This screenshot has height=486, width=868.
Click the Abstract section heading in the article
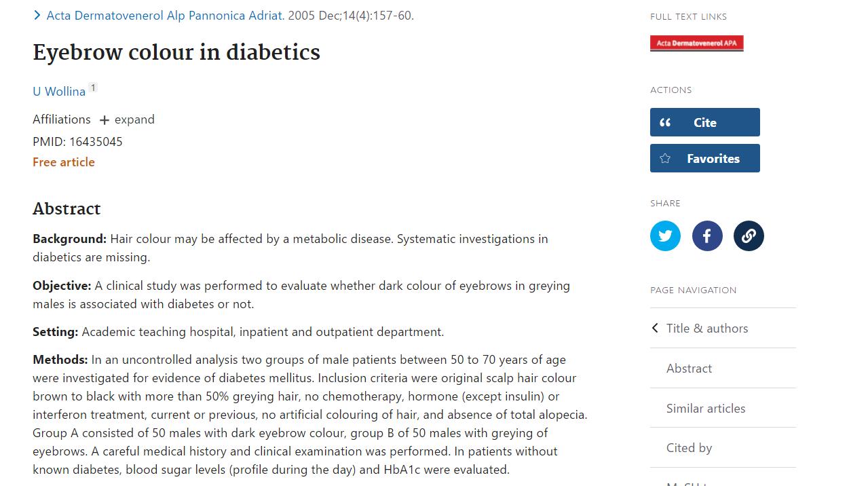pyautogui.click(x=67, y=209)
